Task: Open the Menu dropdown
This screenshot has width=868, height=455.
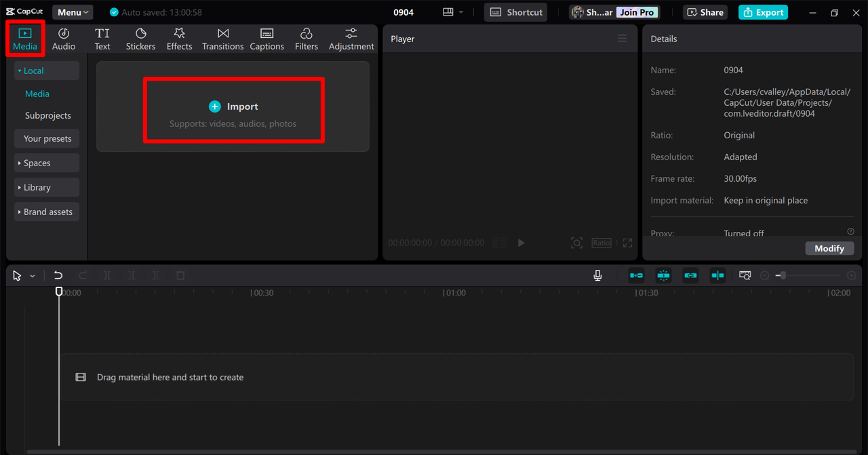Action: (73, 12)
